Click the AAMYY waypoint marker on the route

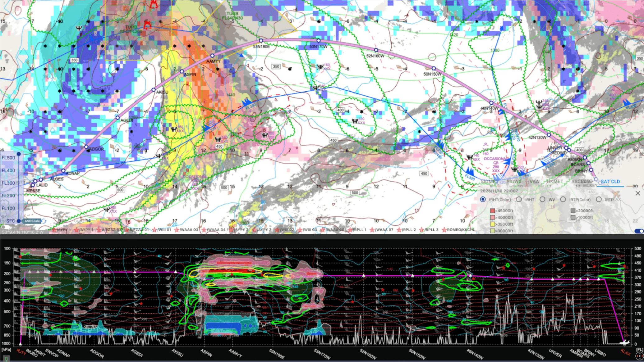point(212,56)
